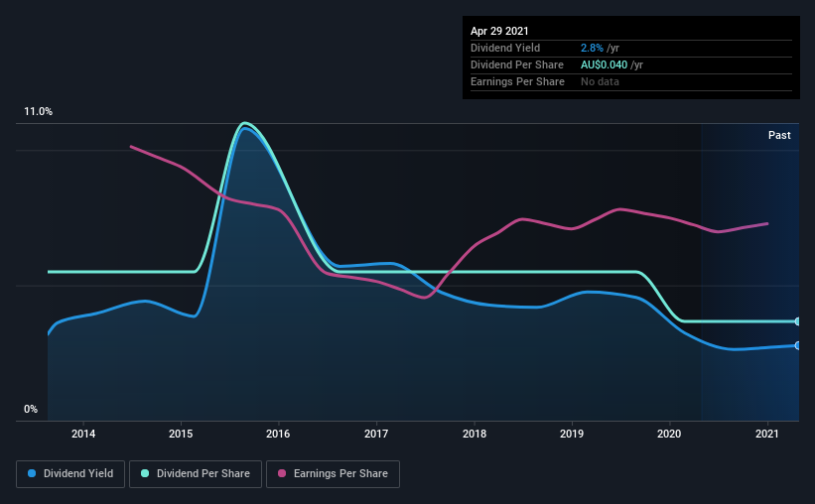
Task: Click the 2019 x-axis label
Action: [572, 434]
